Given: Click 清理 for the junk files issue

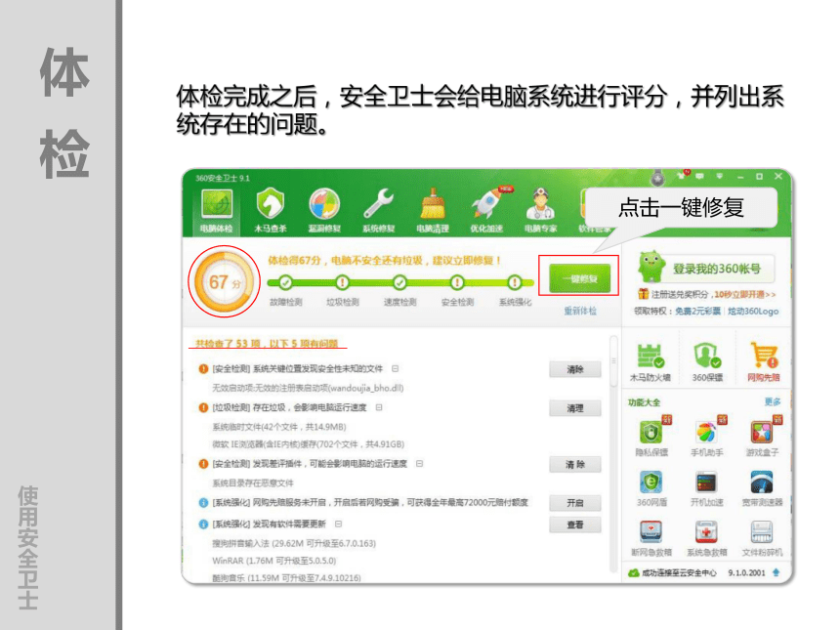Looking at the screenshot, I should (575, 408).
